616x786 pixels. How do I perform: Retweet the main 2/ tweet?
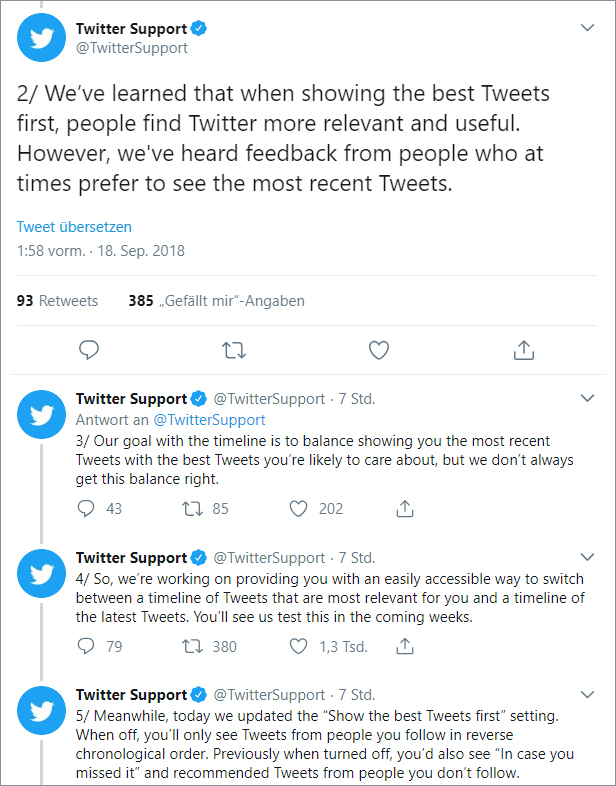tap(234, 350)
